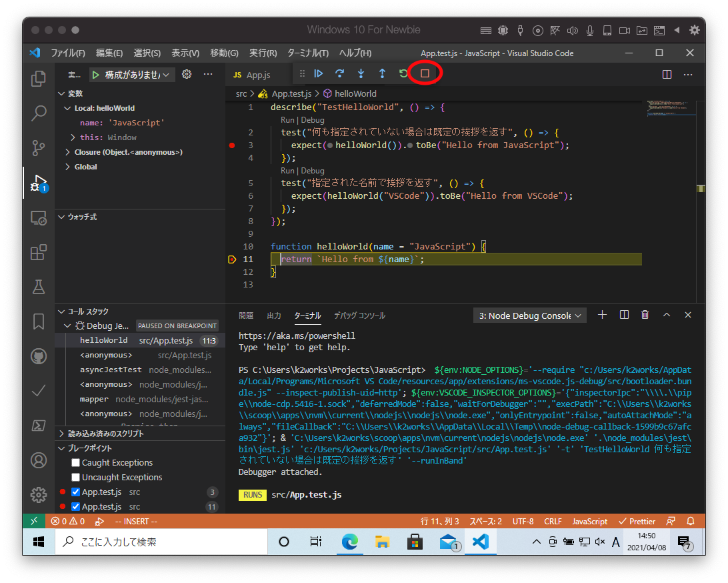Viewport: 728px width, 583px height.
Task: Delete the terminal with the trash icon
Action: coord(645,315)
